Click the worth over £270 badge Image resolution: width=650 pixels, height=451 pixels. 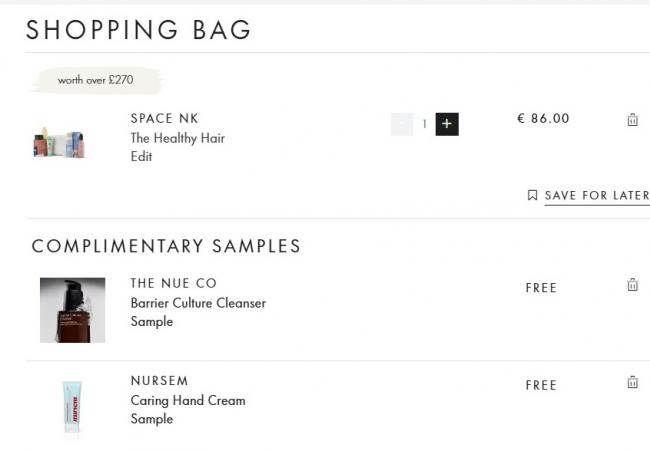point(96,80)
